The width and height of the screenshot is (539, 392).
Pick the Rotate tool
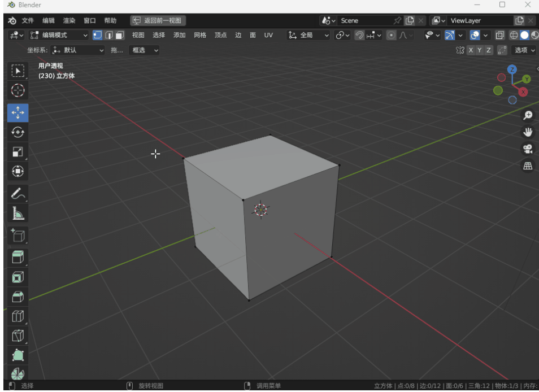tap(18, 132)
